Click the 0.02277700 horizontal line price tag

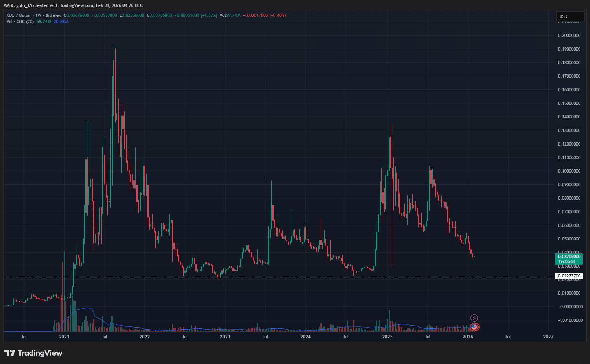569,276
